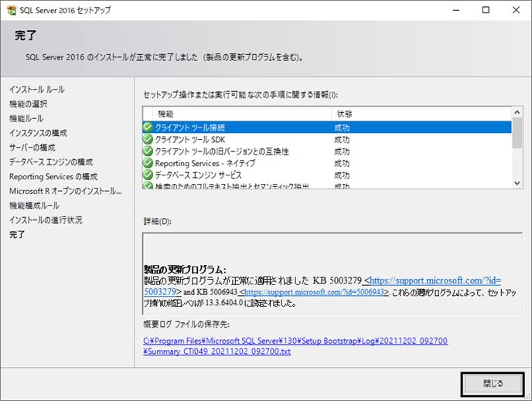Click green check icon for クライアント ツール SDK
532x401 pixels.
(x=148, y=139)
